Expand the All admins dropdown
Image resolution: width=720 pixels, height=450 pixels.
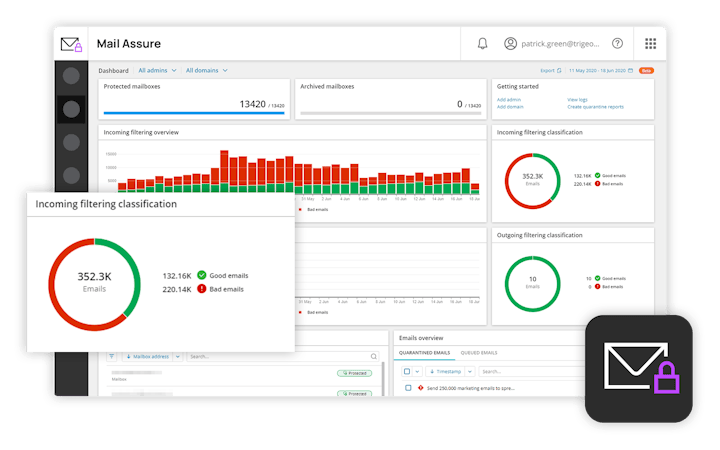[158, 71]
